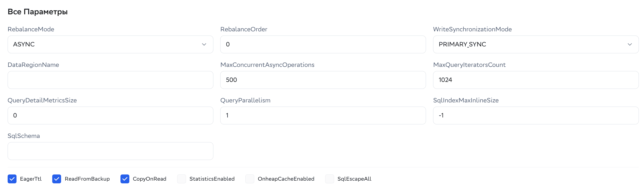Click the QueryDetailMetricsSize field

[110, 115]
